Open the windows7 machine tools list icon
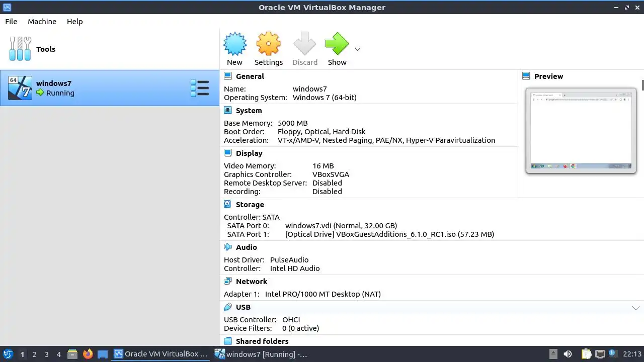The width and height of the screenshot is (644, 362). (x=200, y=88)
